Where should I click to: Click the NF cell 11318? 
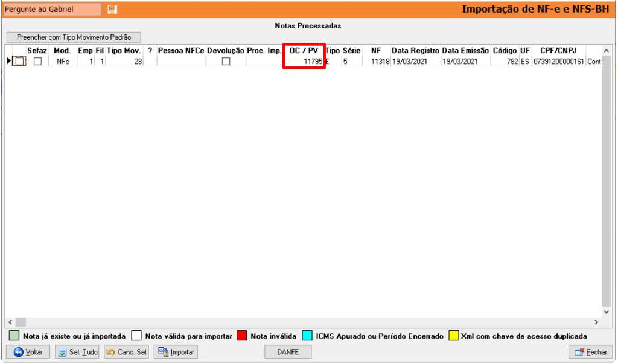[x=377, y=62]
